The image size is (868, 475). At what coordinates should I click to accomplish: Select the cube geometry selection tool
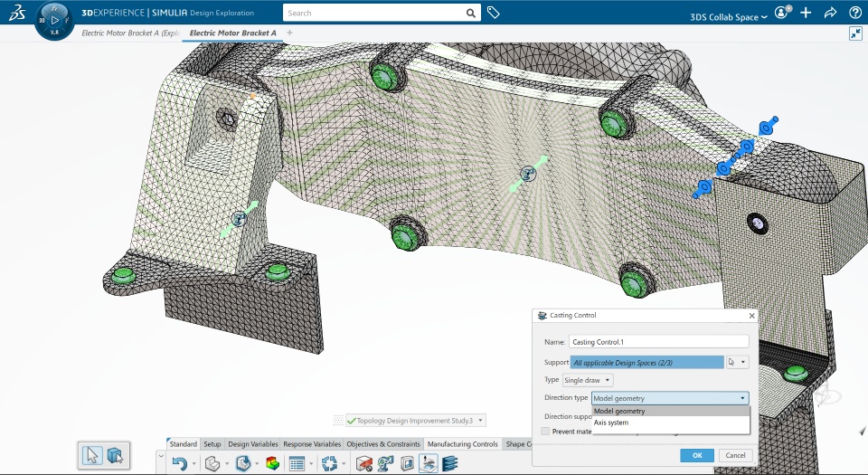click(115, 455)
